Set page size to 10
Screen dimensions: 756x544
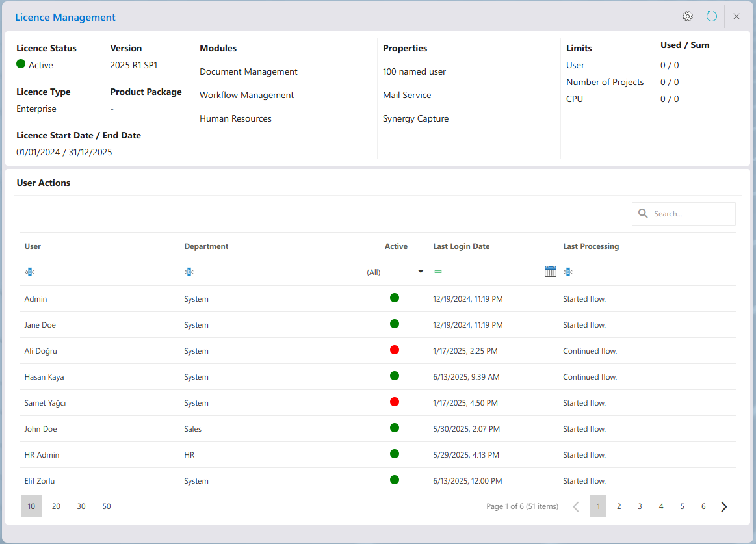[31, 506]
